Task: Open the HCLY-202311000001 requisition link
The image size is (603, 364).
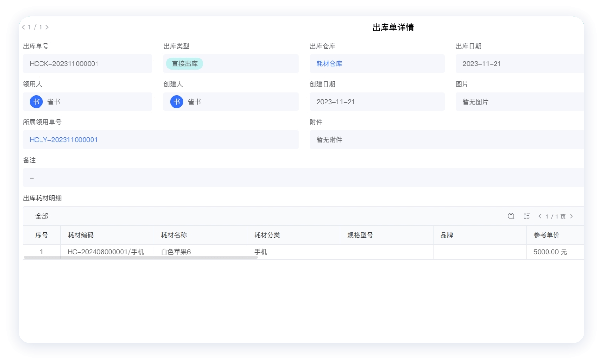Action: [x=64, y=140]
